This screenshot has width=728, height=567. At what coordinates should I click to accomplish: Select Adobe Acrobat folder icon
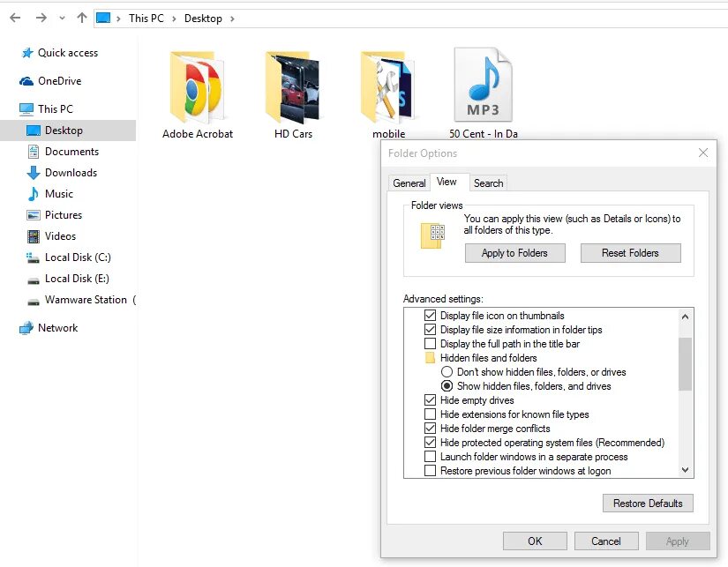tap(197, 86)
